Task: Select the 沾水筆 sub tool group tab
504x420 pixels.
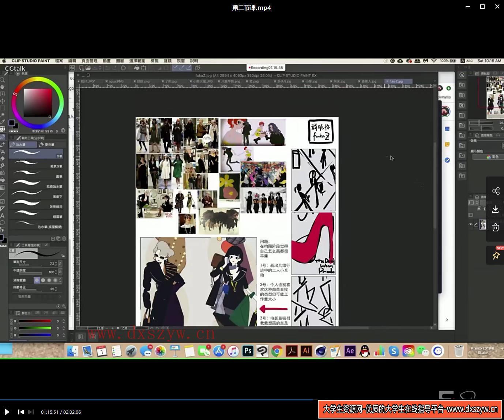Action: (x=22, y=145)
